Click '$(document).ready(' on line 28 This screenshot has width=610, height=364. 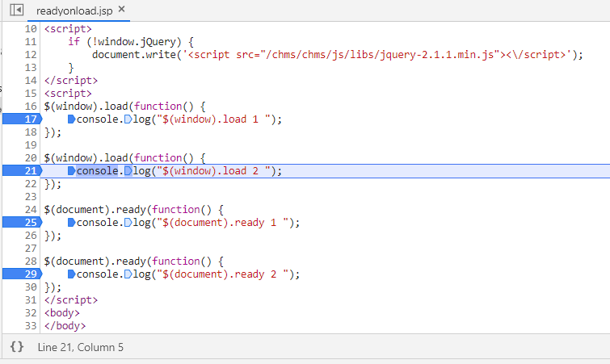point(98,261)
